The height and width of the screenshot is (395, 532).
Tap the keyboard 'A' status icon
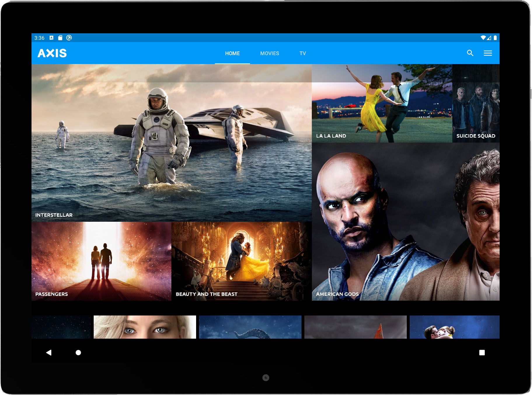(x=51, y=38)
